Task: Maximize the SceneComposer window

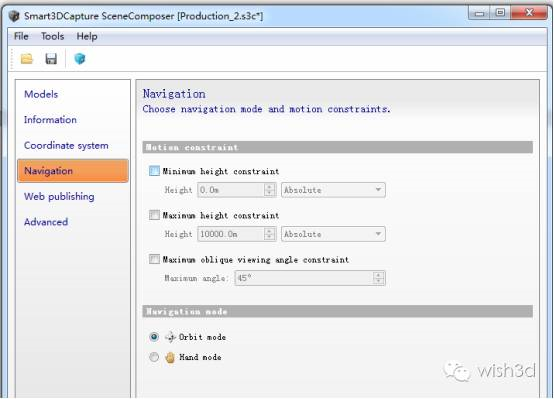Action: (500, 13)
